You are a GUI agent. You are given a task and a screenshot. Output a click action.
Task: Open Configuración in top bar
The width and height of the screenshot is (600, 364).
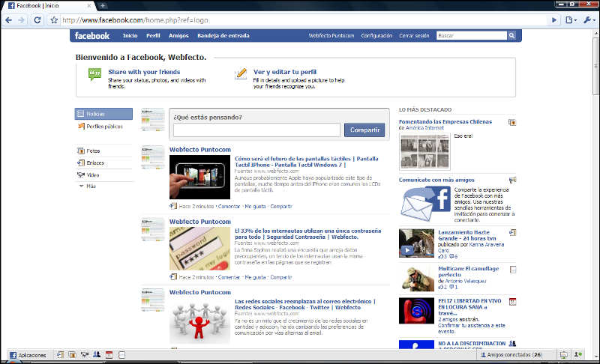click(376, 35)
